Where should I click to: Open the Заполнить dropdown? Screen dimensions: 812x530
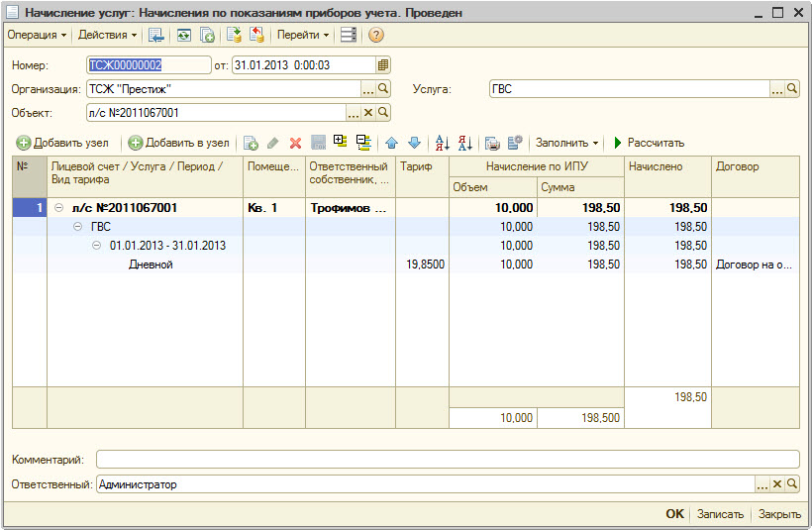tap(566, 143)
